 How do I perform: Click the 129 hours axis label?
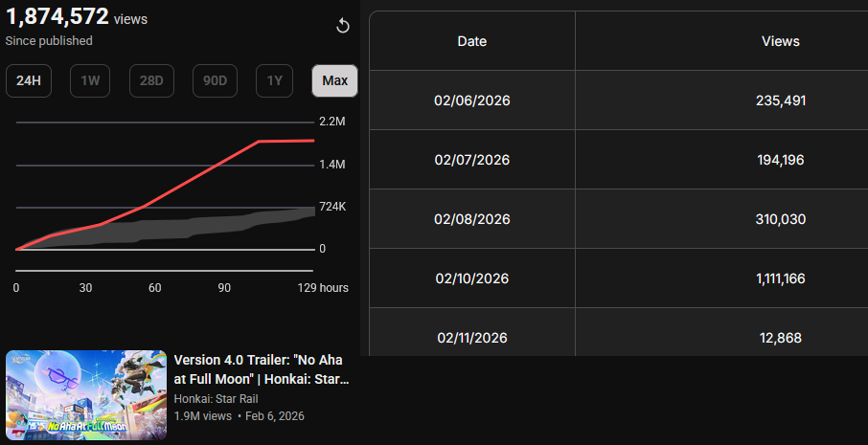[x=324, y=288]
